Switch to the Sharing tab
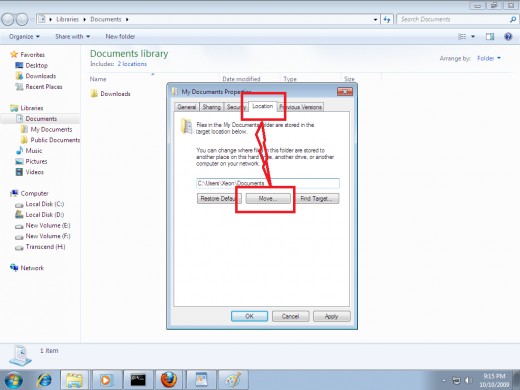Viewport: 520px width, 390px height. click(x=212, y=107)
